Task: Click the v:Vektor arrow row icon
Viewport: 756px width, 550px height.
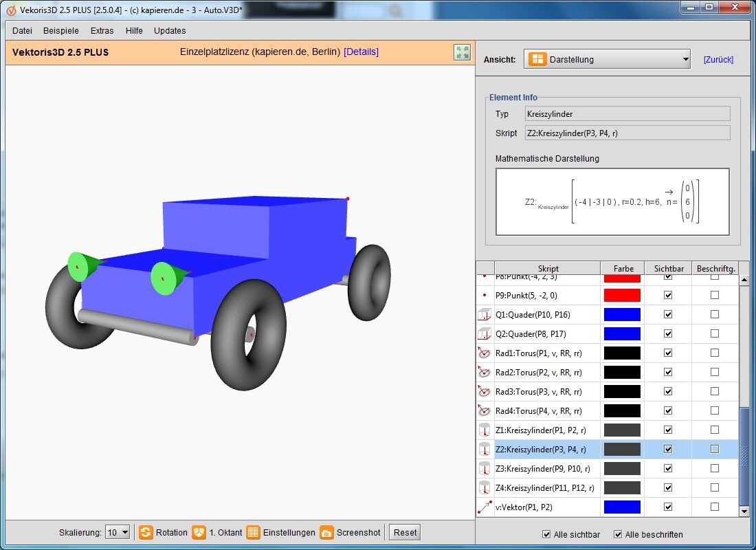Action: [x=485, y=507]
